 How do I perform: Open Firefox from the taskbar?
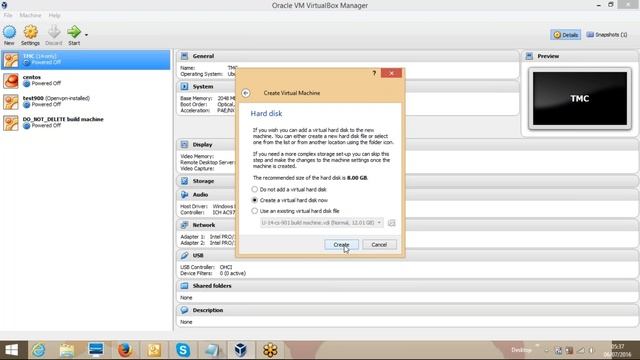point(125,350)
